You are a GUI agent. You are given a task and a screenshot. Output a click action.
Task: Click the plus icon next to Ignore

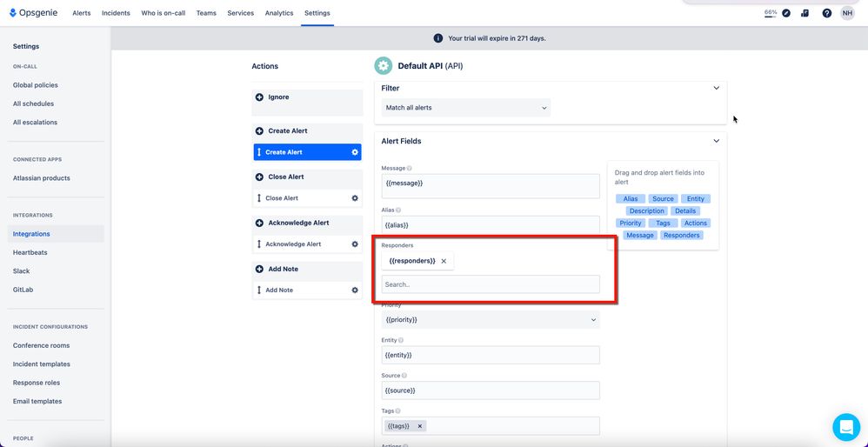259,97
